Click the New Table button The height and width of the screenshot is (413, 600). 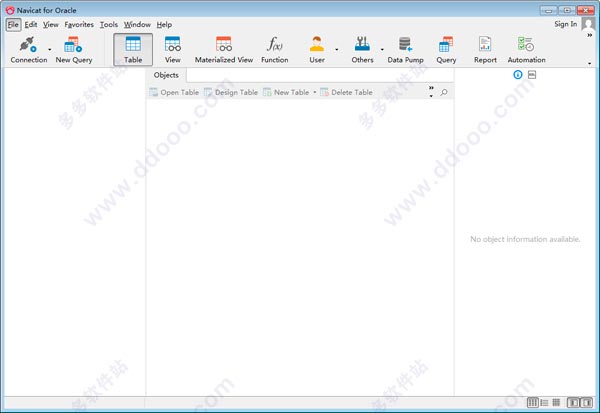tap(286, 92)
